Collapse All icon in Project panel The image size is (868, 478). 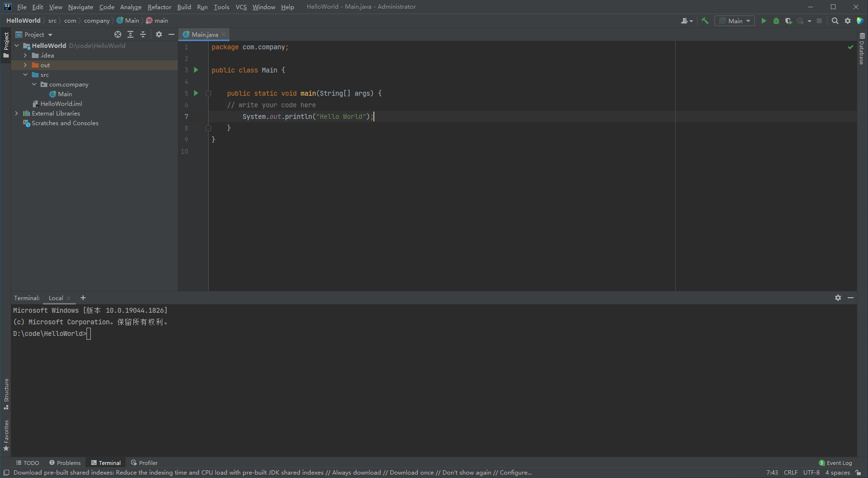143,34
